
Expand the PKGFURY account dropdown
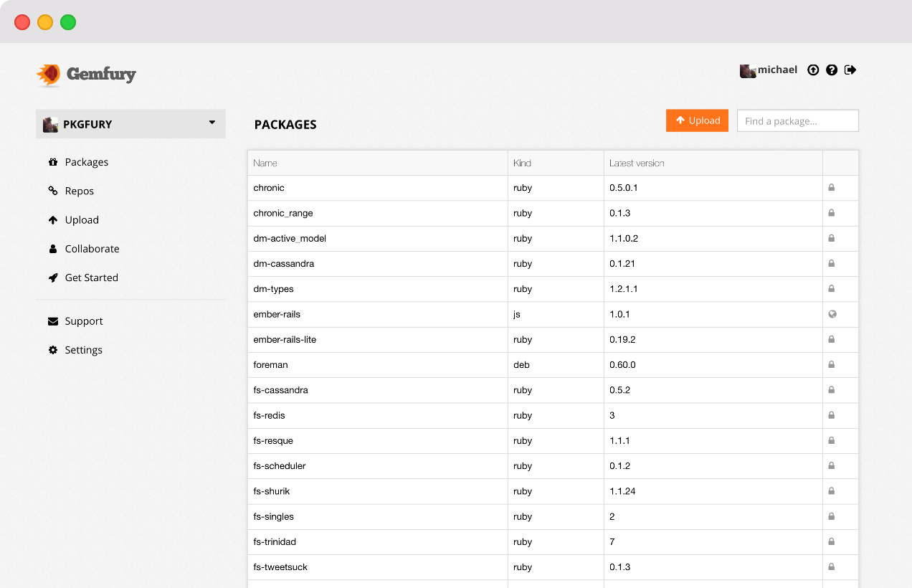pos(212,123)
